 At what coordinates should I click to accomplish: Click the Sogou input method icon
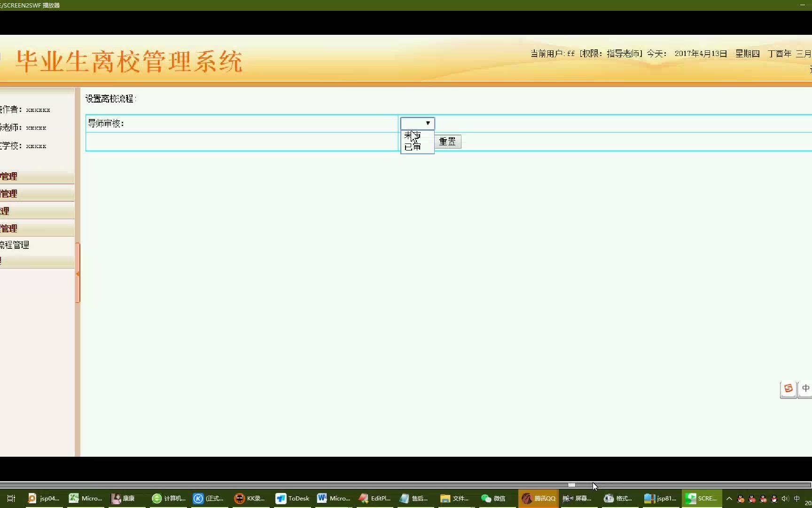pos(789,389)
